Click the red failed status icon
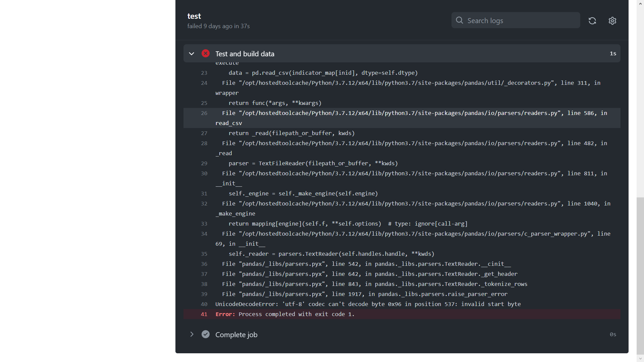 [x=205, y=53]
